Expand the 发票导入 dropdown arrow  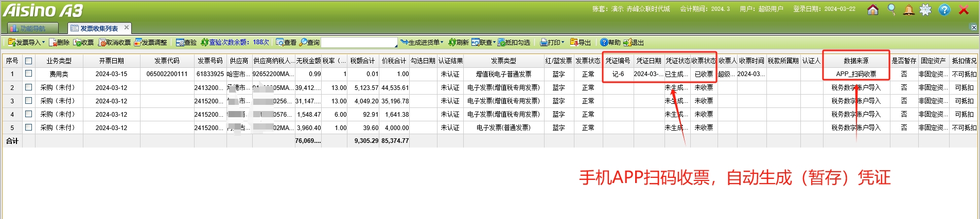coord(43,42)
